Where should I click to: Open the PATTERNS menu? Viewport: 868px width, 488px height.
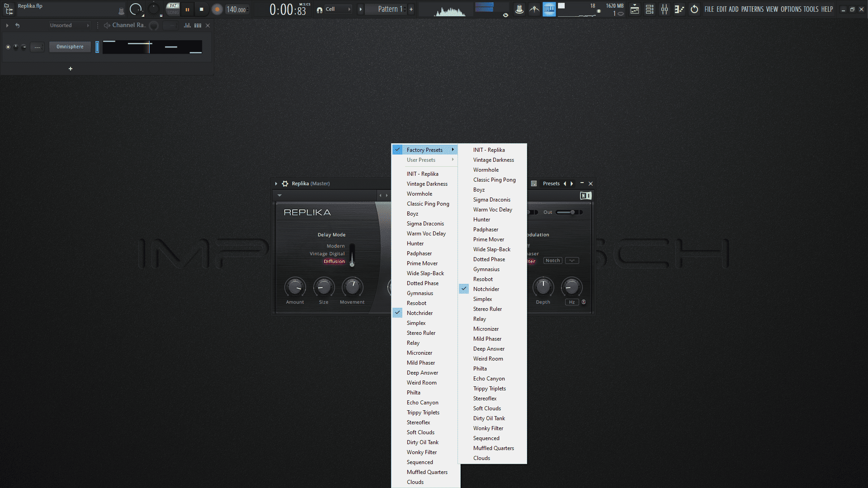[752, 9]
